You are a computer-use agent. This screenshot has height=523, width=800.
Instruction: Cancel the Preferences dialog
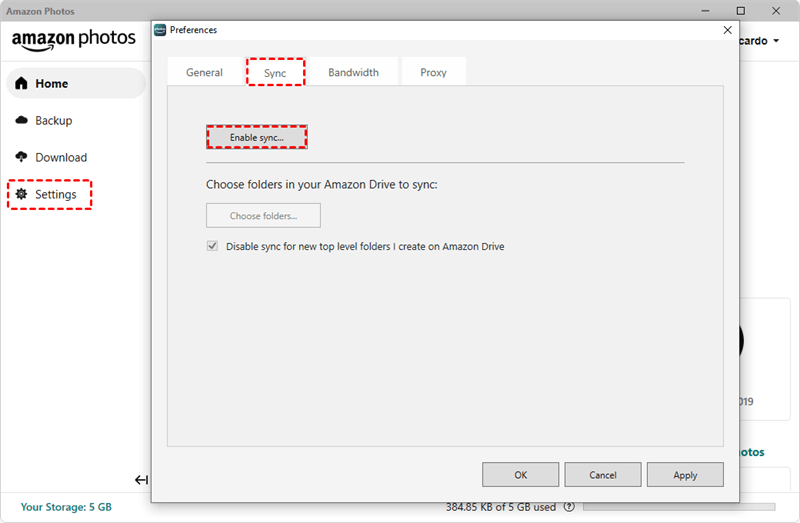point(603,475)
